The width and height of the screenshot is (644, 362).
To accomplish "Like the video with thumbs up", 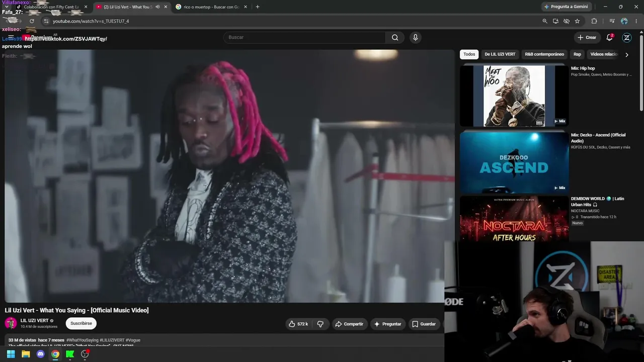I will point(298,324).
